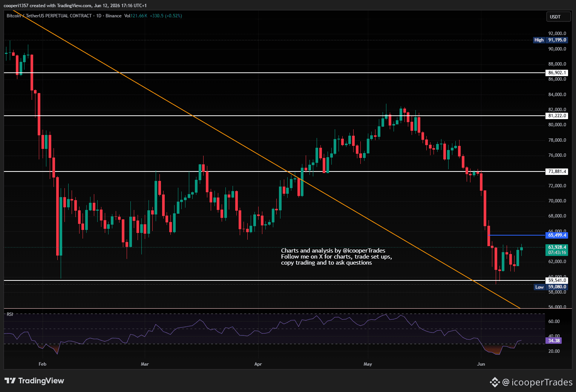Select the 73,881.4 horizontal line price label

pos(557,171)
